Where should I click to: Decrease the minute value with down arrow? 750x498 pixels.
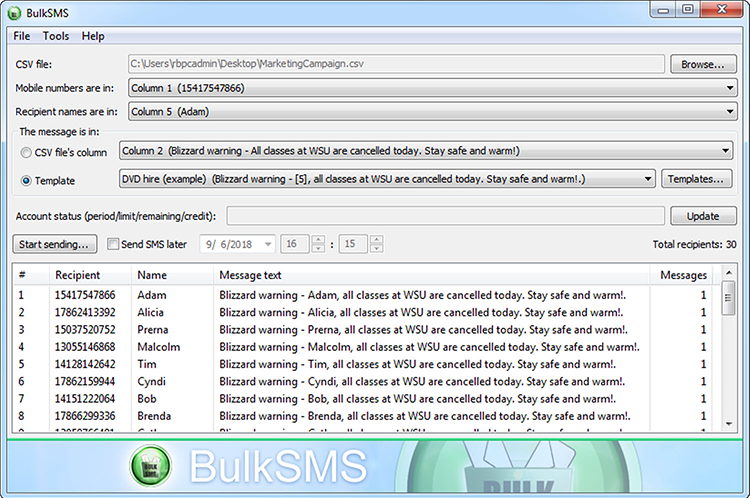(376, 248)
